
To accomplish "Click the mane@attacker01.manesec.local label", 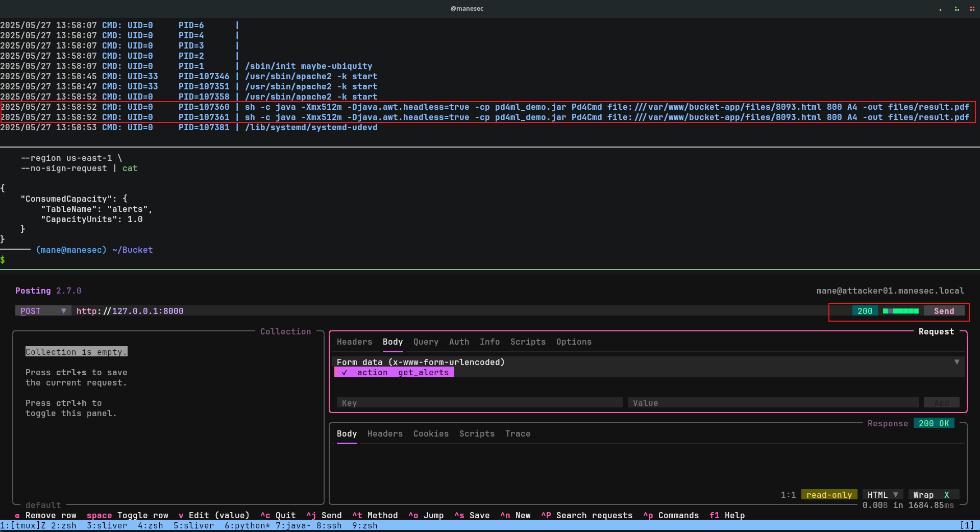I will [x=890, y=291].
